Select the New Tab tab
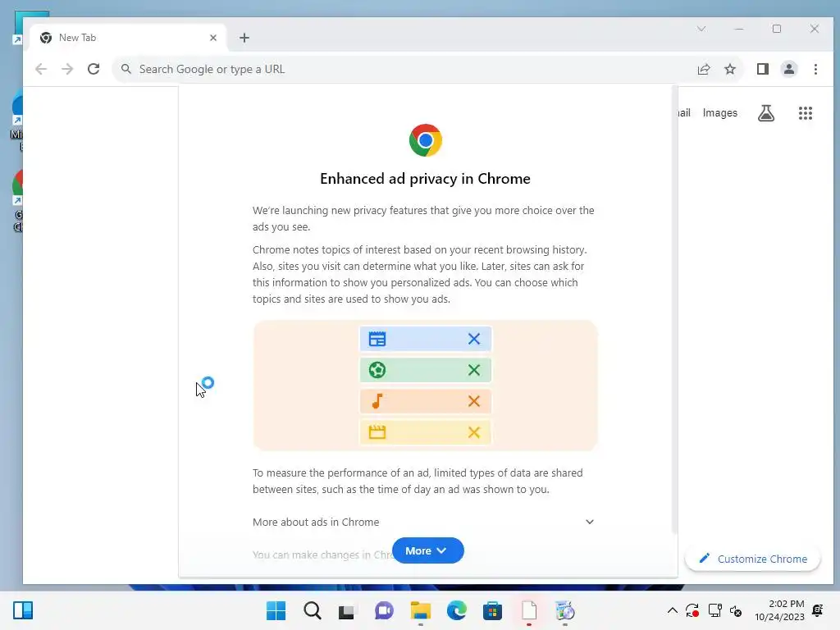The image size is (840, 630). (129, 38)
